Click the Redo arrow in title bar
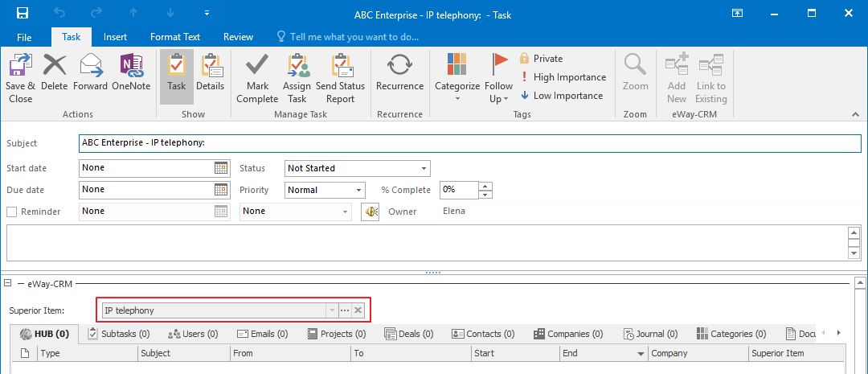Screen dimensions: 868x374 (x=96, y=13)
